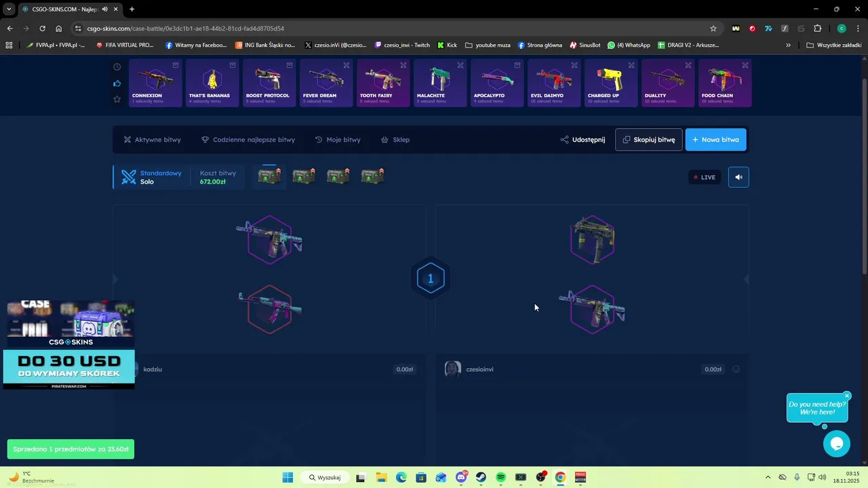
Task: Click the Koszt bitwy 672.00zł value
Action: coord(213,182)
